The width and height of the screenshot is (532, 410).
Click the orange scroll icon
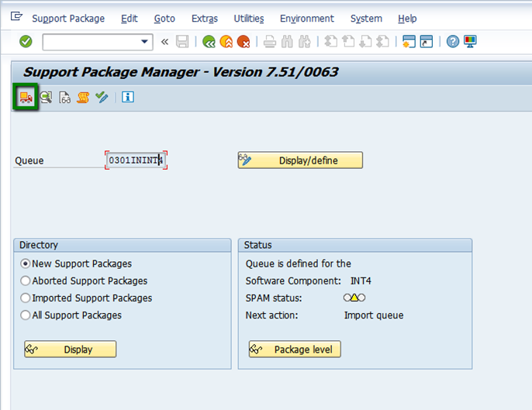83,98
